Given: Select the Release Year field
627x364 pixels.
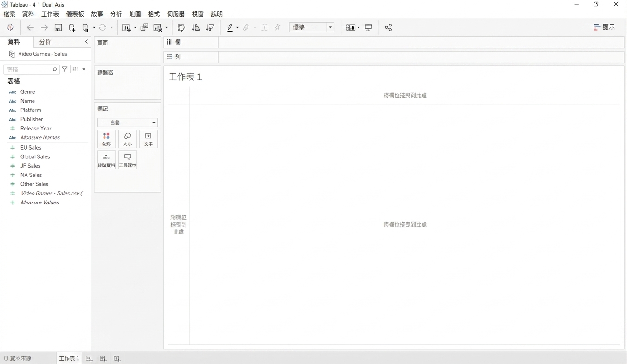Looking at the screenshot, I should 36,129.
